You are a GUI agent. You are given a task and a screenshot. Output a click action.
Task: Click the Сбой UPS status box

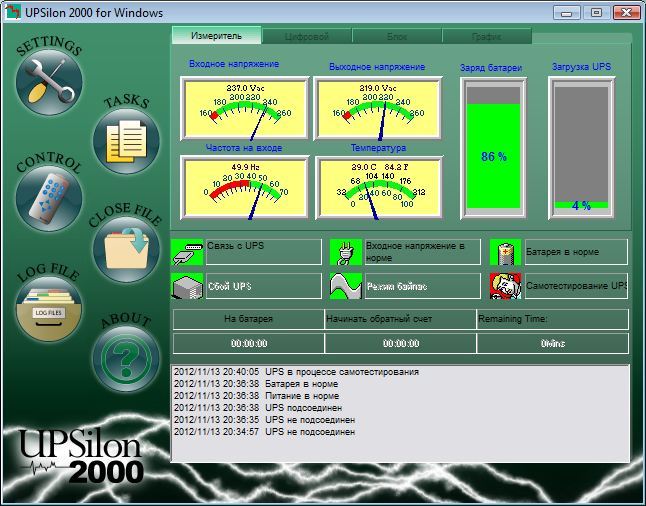tap(264, 286)
